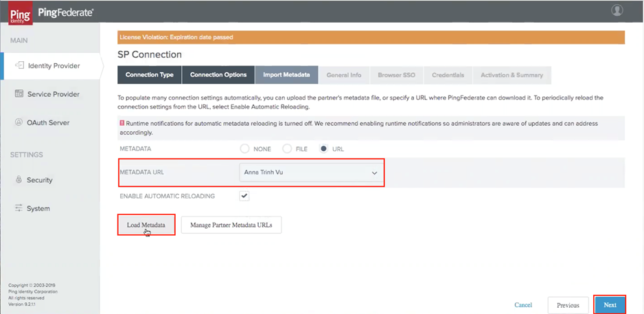Click the blue Next button
Screen dimensions: 644x314
click(610, 304)
